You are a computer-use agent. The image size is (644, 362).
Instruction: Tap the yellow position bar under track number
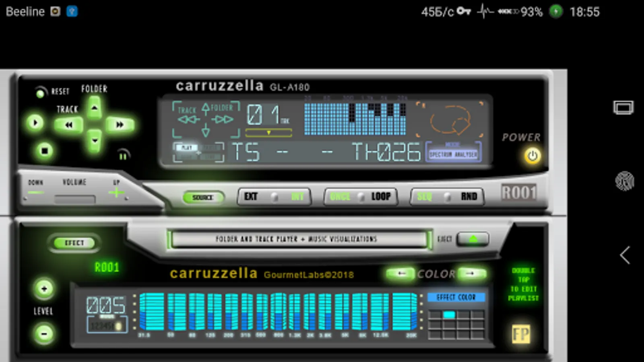tap(268, 133)
